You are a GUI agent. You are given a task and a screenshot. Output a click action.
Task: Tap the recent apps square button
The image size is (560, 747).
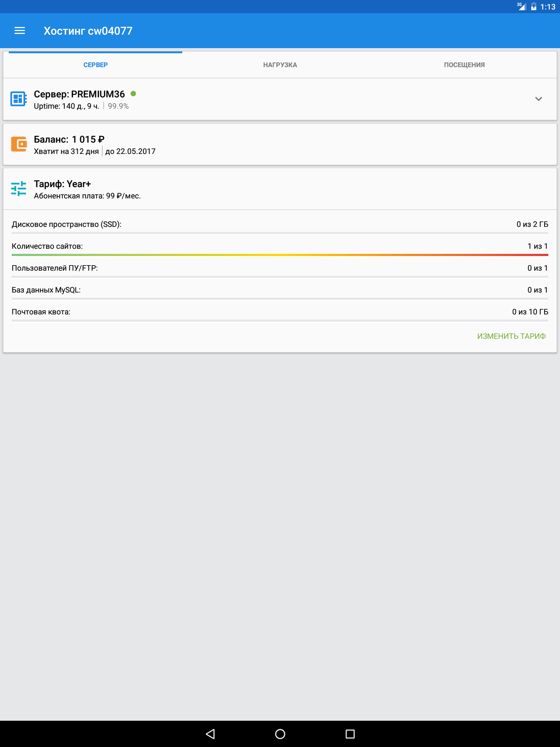pyautogui.click(x=350, y=734)
